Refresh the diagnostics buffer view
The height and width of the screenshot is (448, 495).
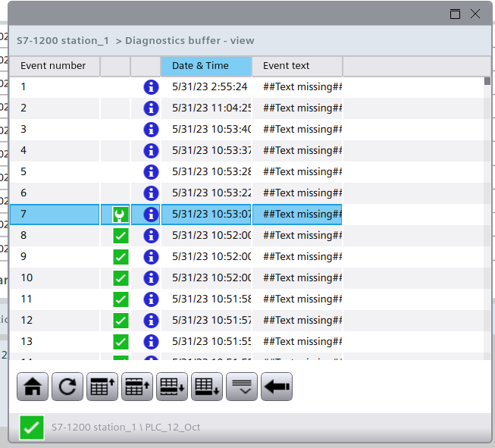(x=67, y=387)
